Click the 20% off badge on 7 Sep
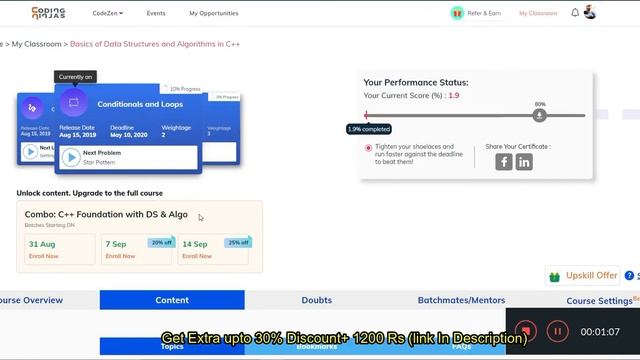640x360 pixels. [162, 242]
